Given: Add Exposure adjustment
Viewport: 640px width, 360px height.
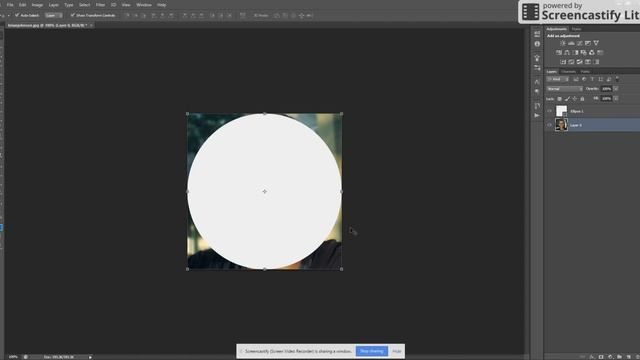Looking at the screenshot, I should 588,43.
